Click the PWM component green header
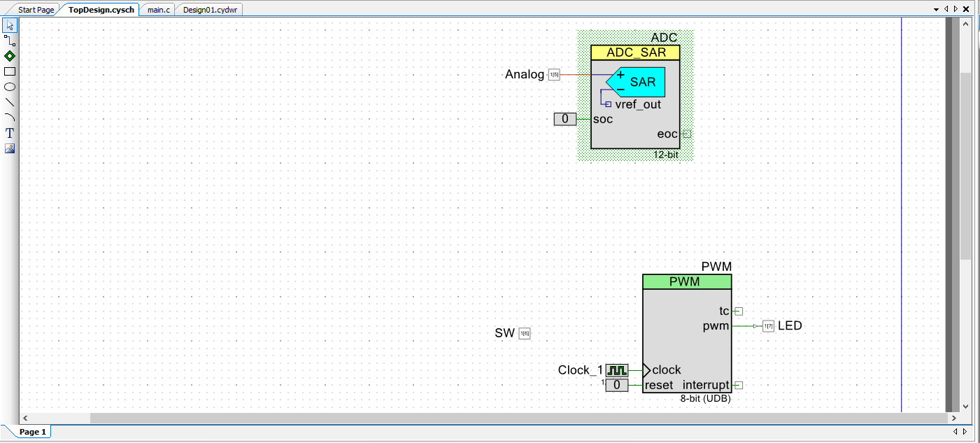Image resolution: width=980 pixels, height=443 pixels. point(687,282)
